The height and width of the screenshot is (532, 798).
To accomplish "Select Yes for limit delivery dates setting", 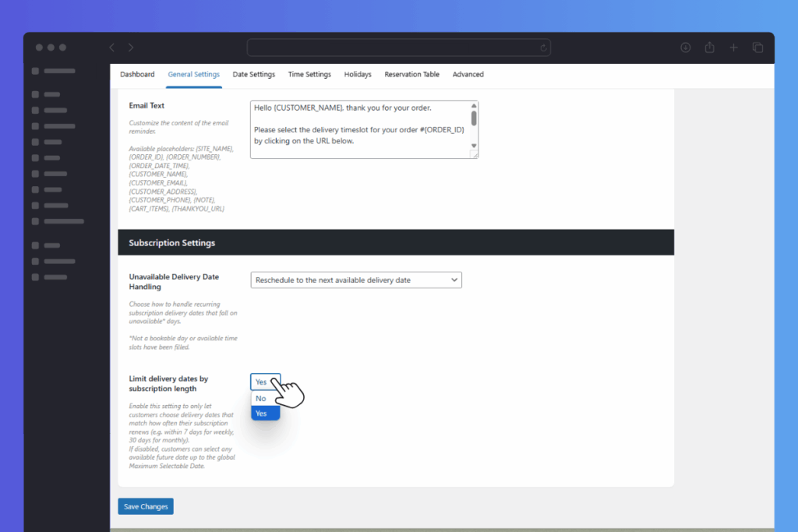I will point(265,413).
